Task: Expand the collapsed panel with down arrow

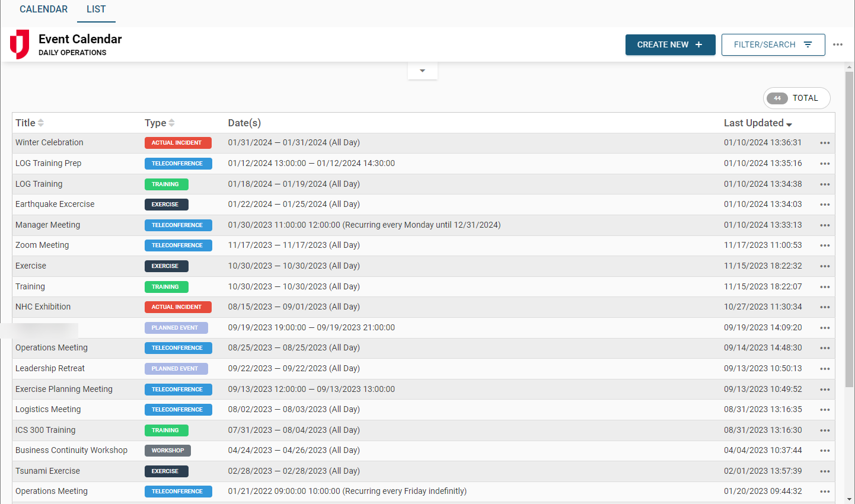Action: (422, 71)
